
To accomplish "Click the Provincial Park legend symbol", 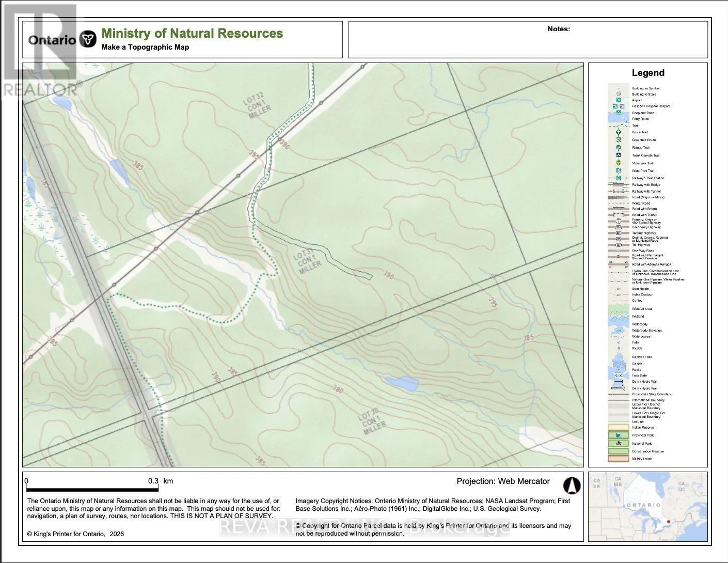I will click(x=618, y=435).
